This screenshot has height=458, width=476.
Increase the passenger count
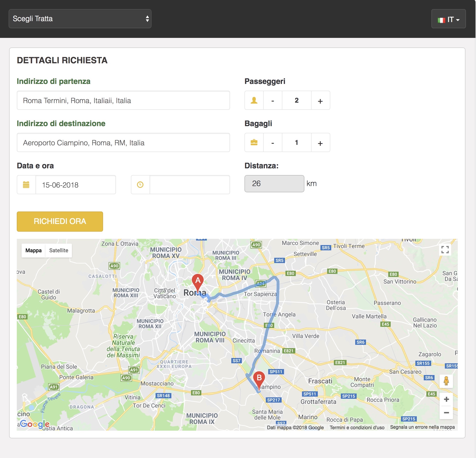[x=320, y=100]
